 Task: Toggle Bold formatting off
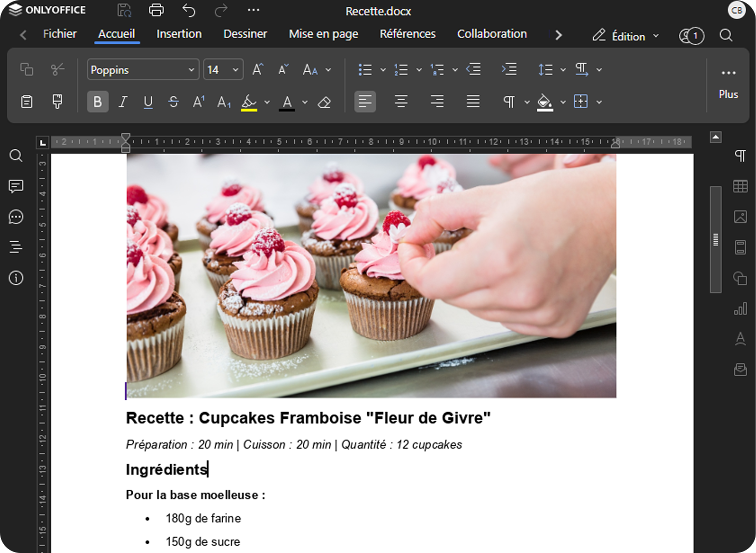click(97, 102)
